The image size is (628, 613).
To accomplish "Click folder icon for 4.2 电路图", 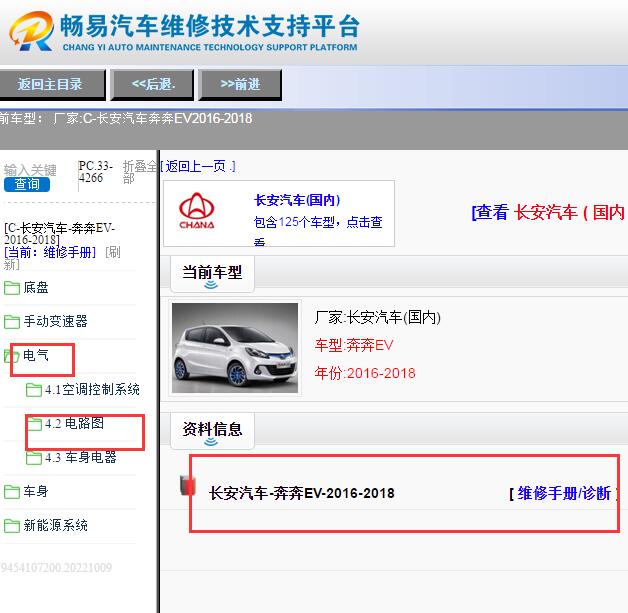I will click(x=34, y=424).
